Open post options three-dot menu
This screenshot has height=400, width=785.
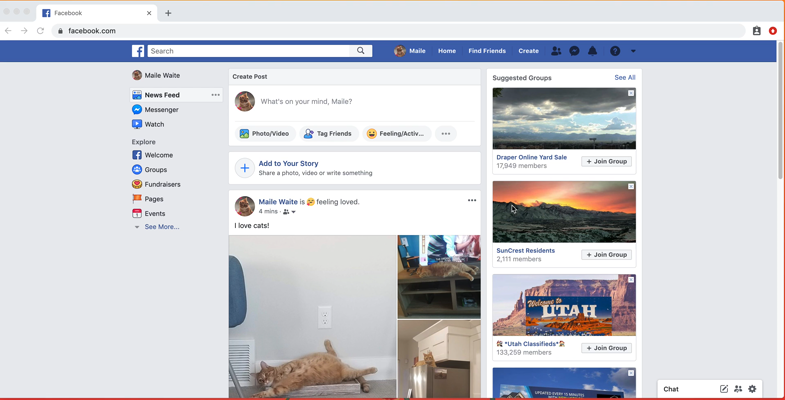click(472, 201)
